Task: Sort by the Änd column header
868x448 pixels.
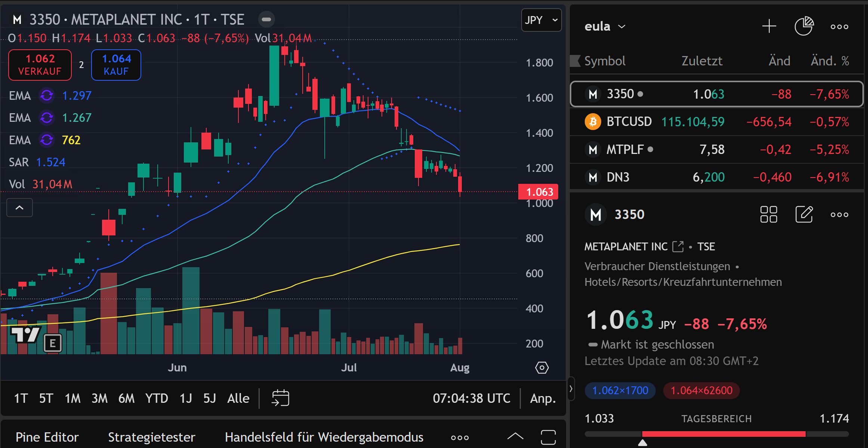Action: tap(779, 61)
